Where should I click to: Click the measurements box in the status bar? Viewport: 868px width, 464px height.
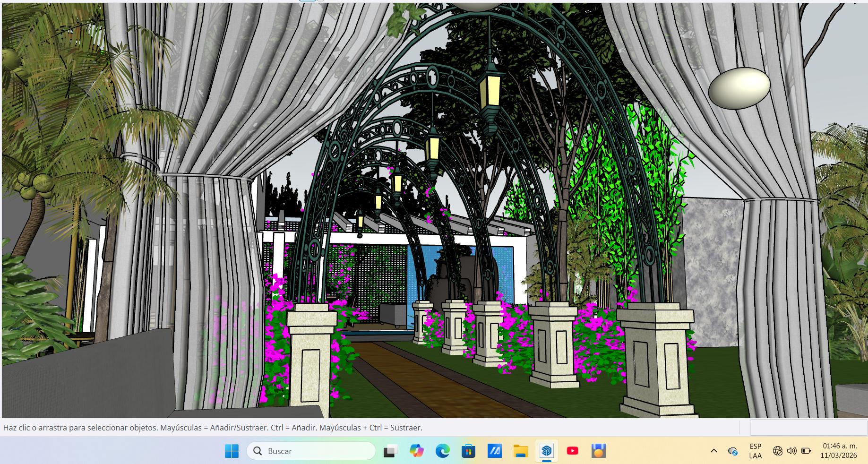[808, 428]
